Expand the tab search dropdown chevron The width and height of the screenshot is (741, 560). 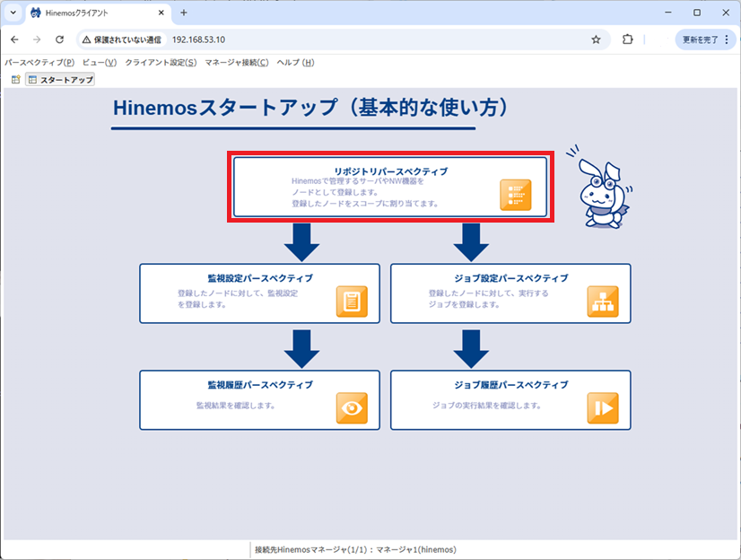pyautogui.click(x=13, y=13)
